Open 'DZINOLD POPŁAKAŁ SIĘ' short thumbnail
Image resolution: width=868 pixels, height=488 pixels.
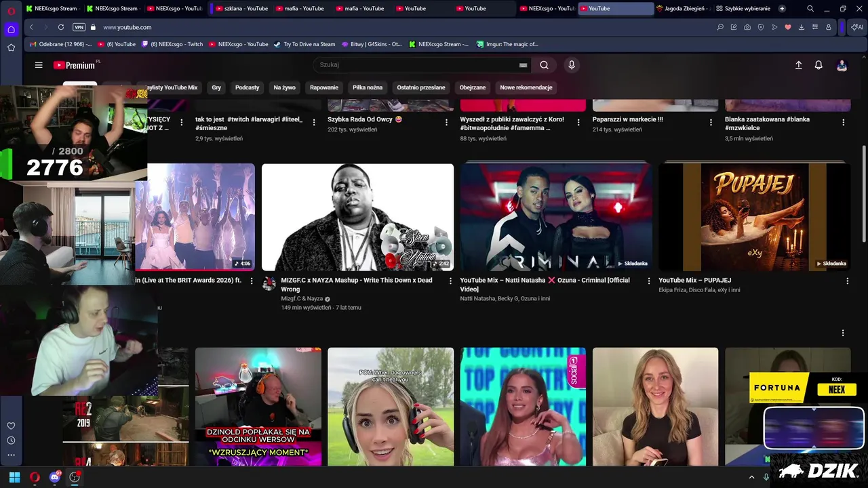258,407
